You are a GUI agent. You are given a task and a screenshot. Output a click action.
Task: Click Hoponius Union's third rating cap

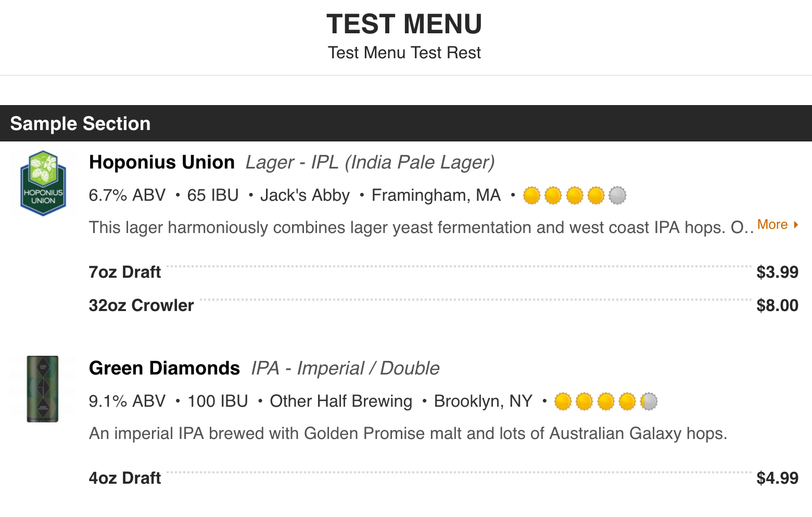(574, 196)
